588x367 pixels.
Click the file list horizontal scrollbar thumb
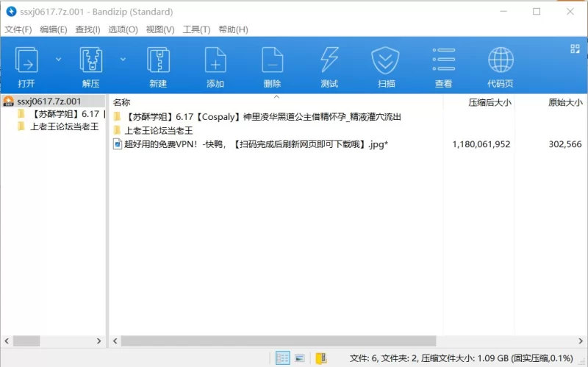(x=279, y=341)
